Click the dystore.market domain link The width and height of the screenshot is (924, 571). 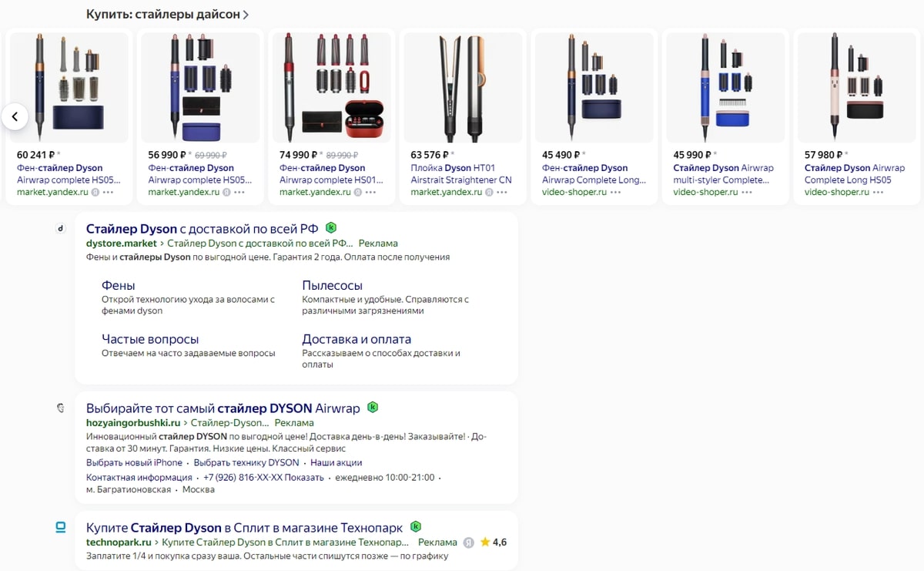click(x=121, y=244)
